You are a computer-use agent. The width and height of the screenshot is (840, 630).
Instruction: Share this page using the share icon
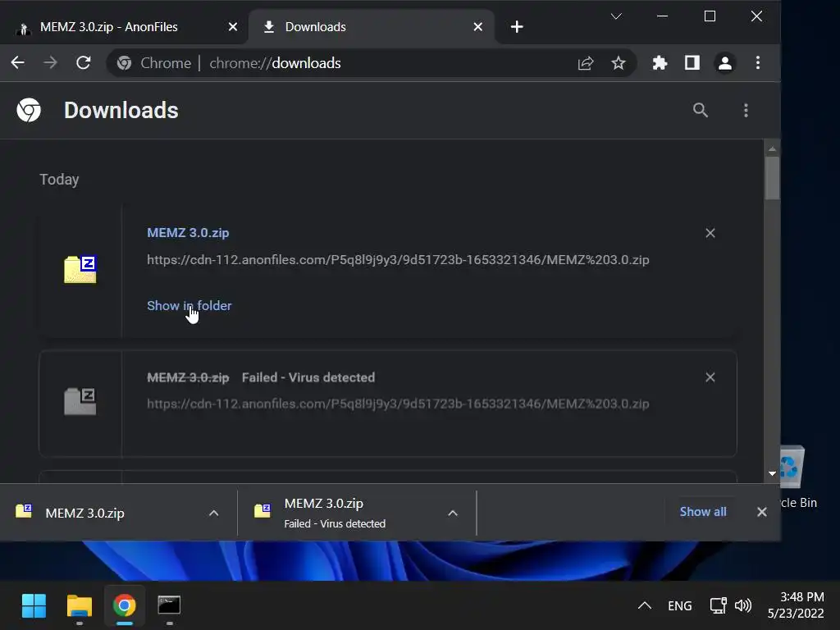586,63
